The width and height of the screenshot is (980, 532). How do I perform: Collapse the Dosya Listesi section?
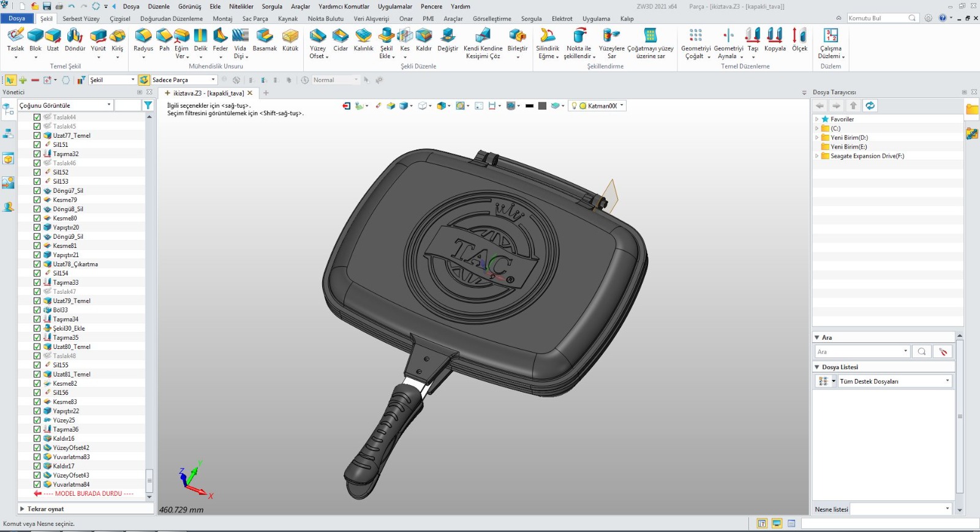(817, 367)
